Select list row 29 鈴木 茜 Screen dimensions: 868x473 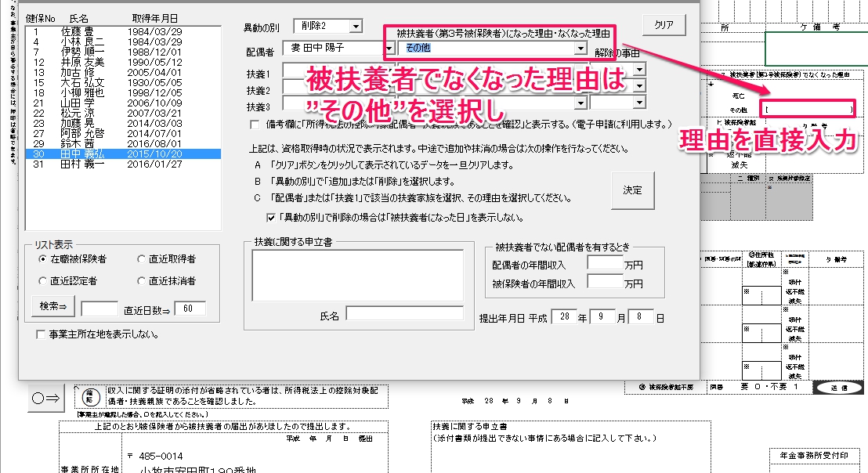click(x=123, y=144)
